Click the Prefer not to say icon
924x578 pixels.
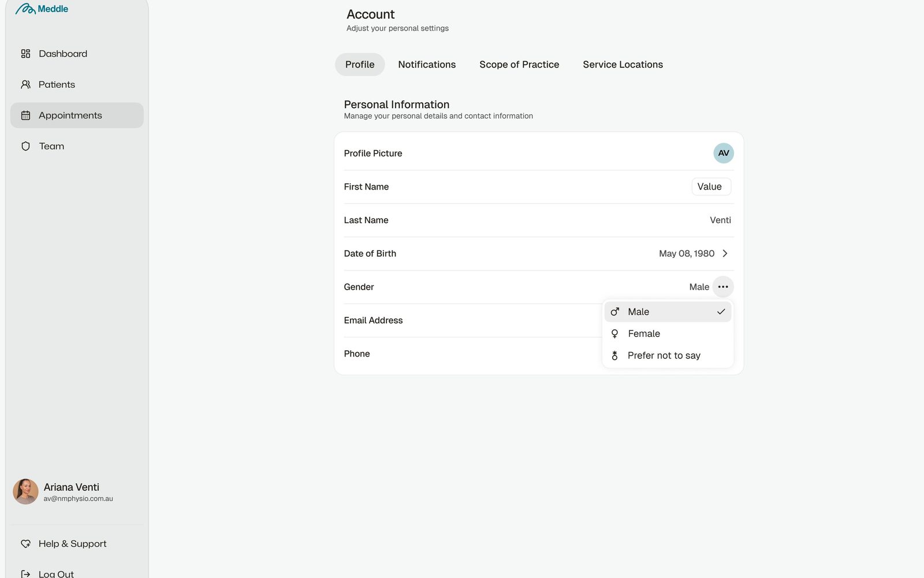615,355
